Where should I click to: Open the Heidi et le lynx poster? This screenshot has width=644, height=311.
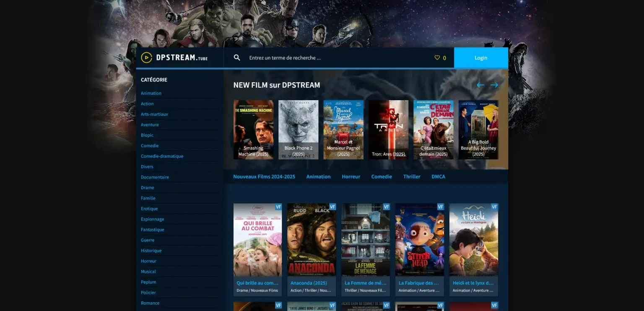pos(474,240)
